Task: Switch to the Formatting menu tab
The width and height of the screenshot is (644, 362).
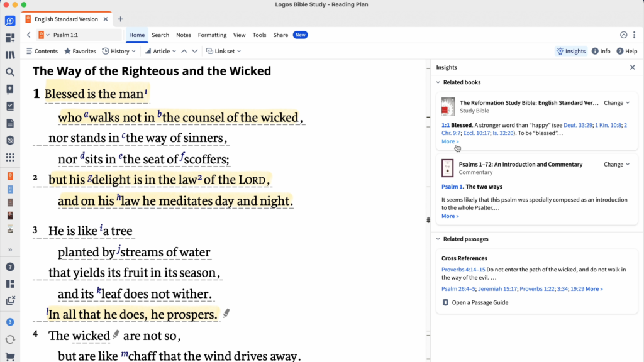Action: 212,35
